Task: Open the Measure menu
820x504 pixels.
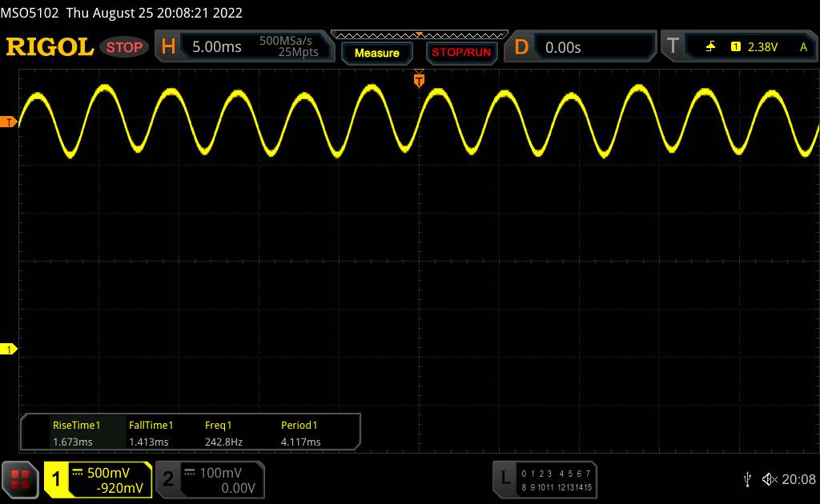Action: [x=376, y=53]
